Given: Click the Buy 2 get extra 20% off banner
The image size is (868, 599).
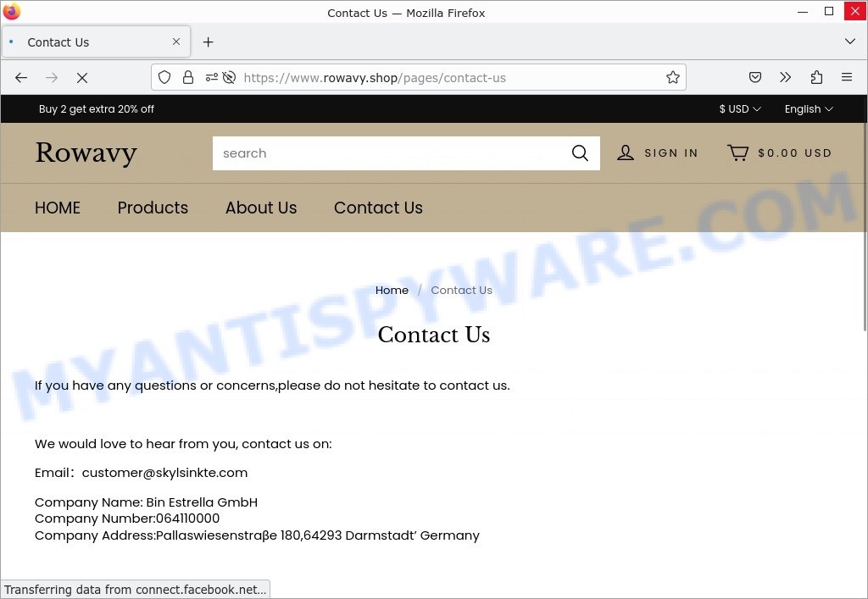Looking at the screenshot, I should [x=97, y=109].
